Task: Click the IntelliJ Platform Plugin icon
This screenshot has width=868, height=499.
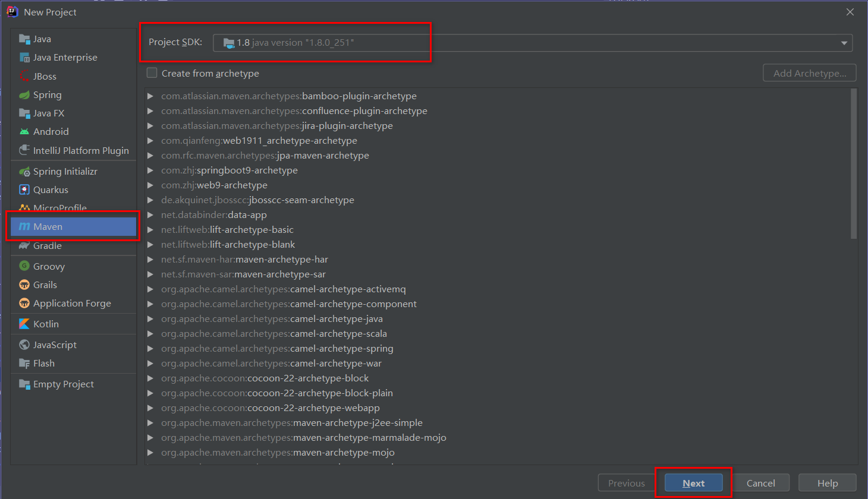Action: pyautogui.click(x=24, y=150)
